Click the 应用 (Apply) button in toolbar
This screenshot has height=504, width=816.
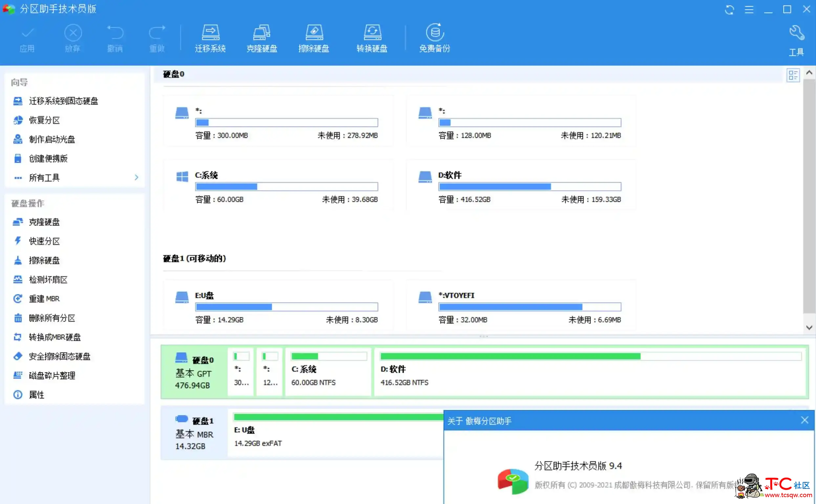[27, 38]
